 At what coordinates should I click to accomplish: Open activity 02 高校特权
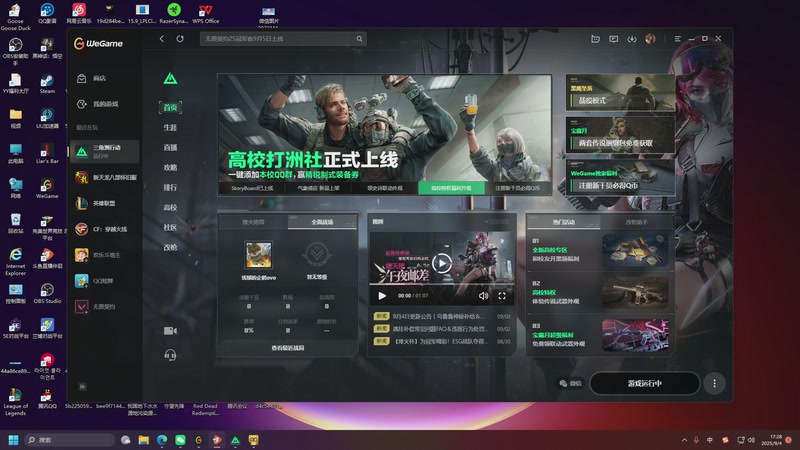click(x=600, y=293)
